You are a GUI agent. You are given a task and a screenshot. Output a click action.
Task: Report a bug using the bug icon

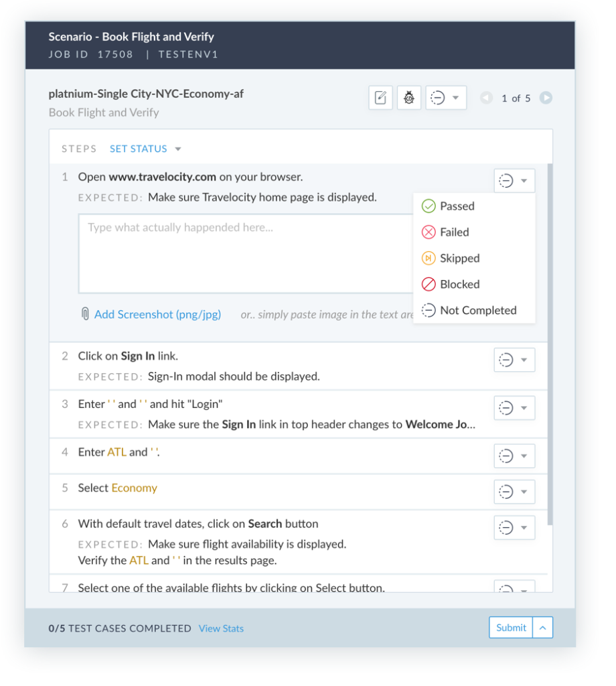tap(409, 97)
